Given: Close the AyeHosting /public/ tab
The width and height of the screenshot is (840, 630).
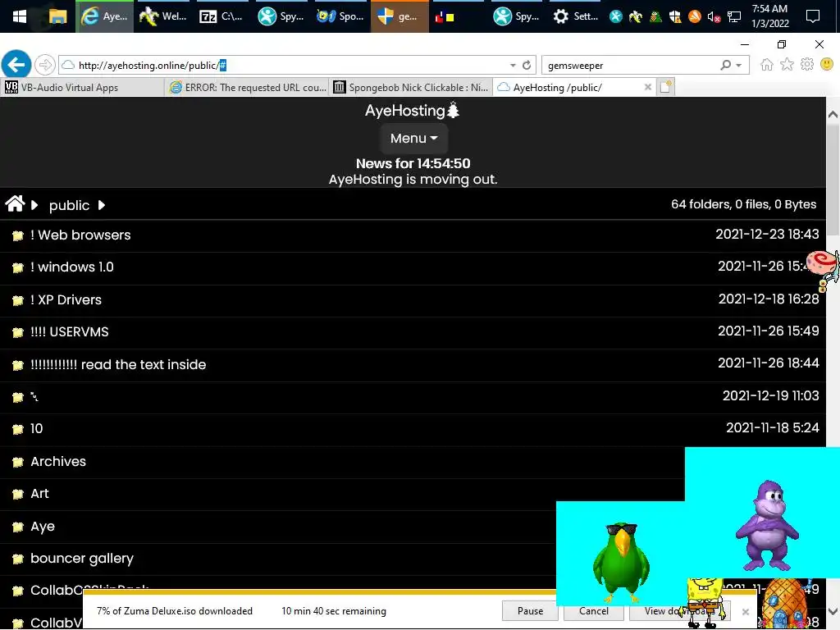Looking at the screenshot, I should tap(648, 87).
